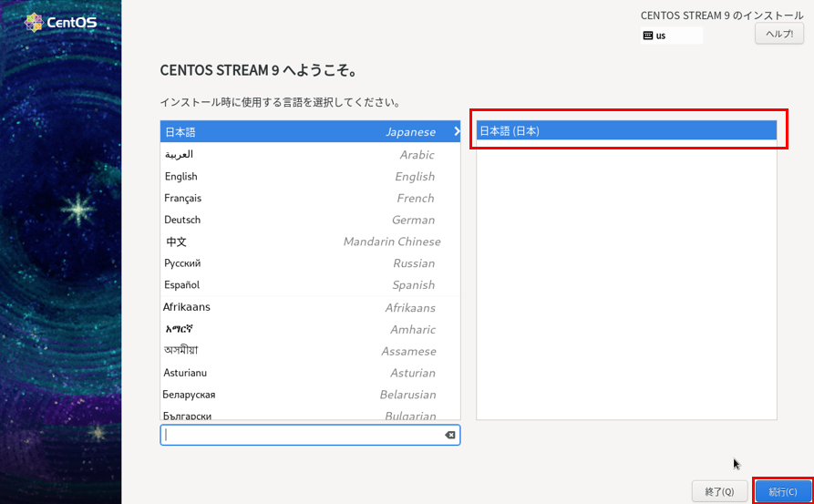The image size is (814, 504).
Task: Click the CentOS logo in the sidebar
Action: [x=61, y=22]
